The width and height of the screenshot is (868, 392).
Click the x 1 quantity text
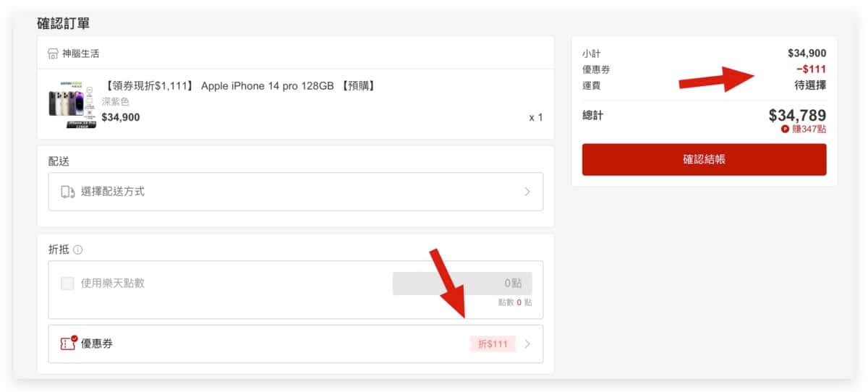[536, 117]
